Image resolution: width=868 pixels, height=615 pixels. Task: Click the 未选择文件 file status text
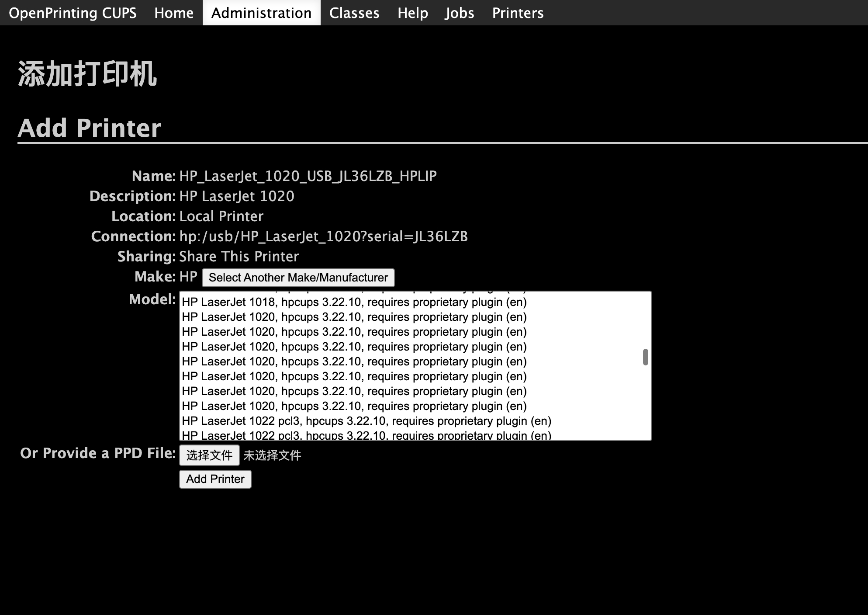[x=272, y=455]
